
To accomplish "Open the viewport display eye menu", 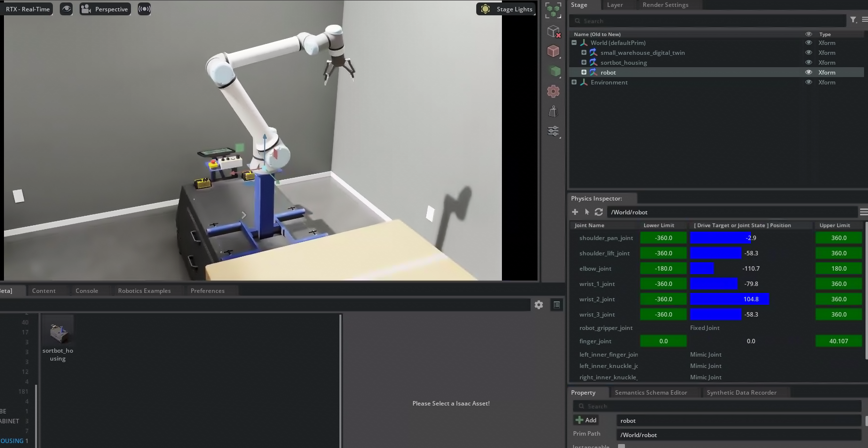I will click(66, 9).
